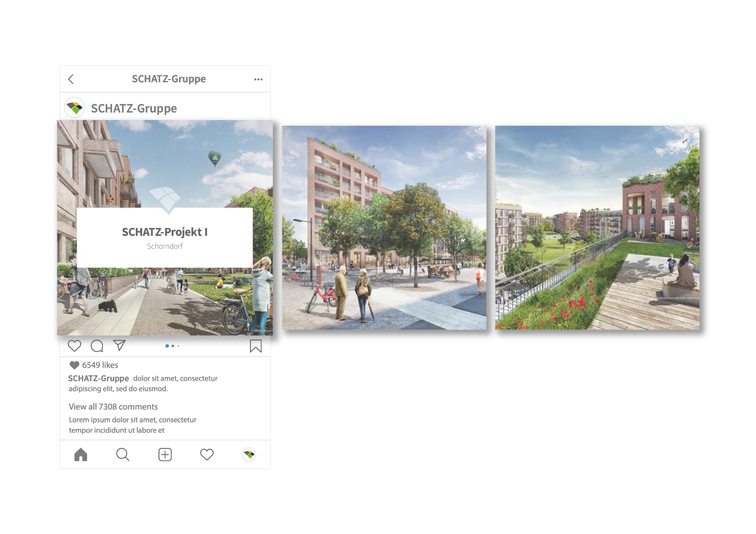Click the SCHATZ-Gruppe title in the header bar

(169, 79)
